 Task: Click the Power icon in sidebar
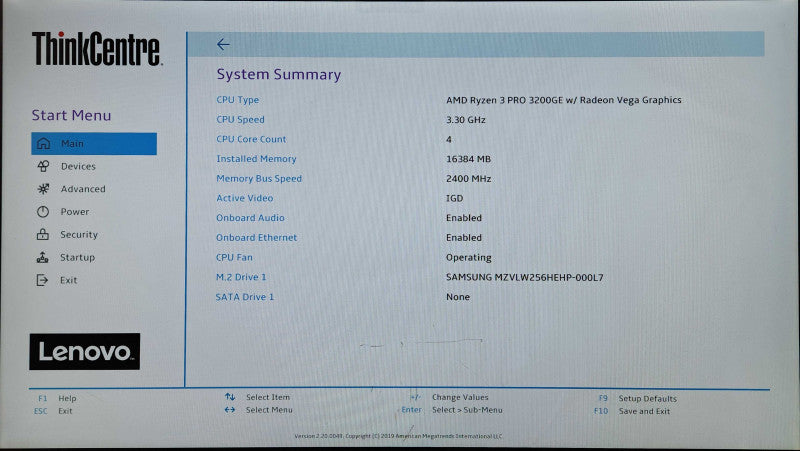pos(43,212)
